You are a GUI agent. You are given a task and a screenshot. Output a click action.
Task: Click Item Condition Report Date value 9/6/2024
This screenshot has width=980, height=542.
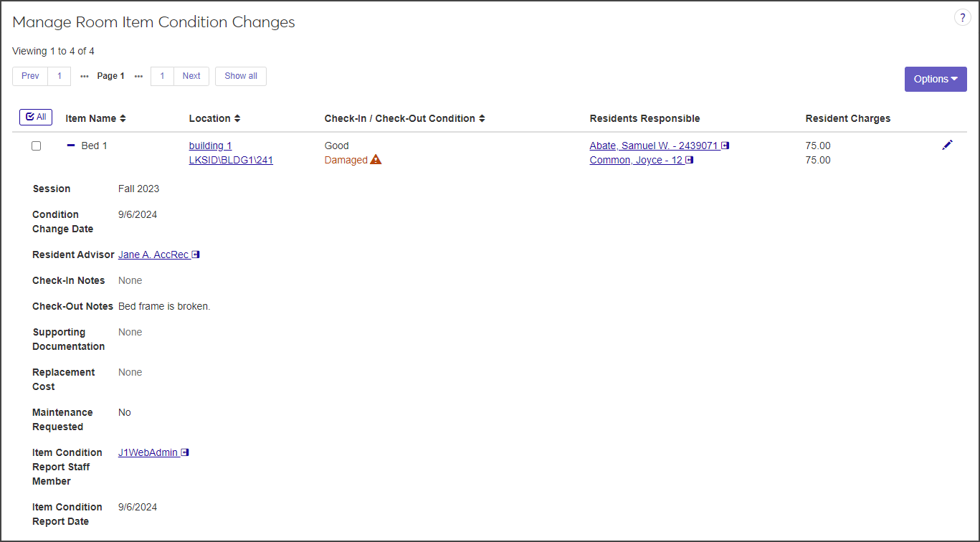click(x=138, y=507)
